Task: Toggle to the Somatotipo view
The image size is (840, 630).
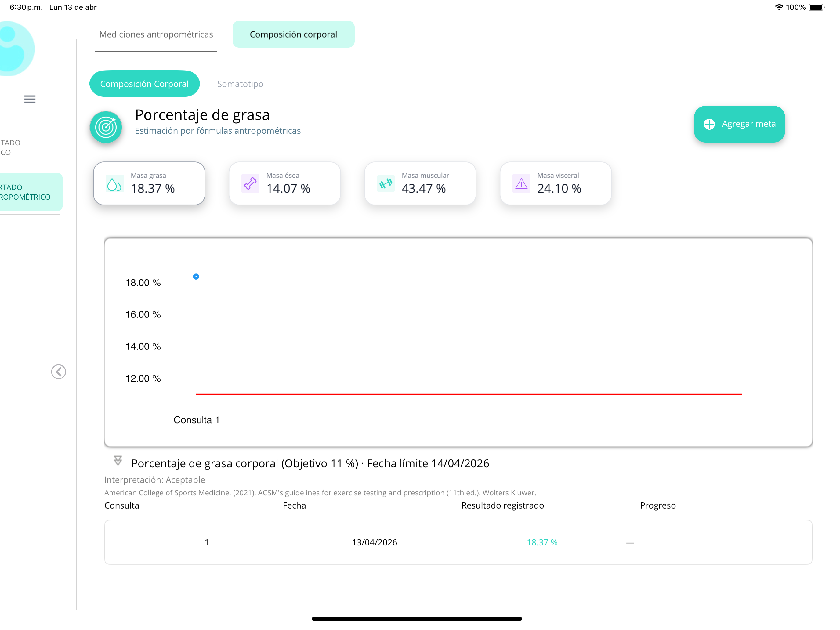Action: pos(240,84)
